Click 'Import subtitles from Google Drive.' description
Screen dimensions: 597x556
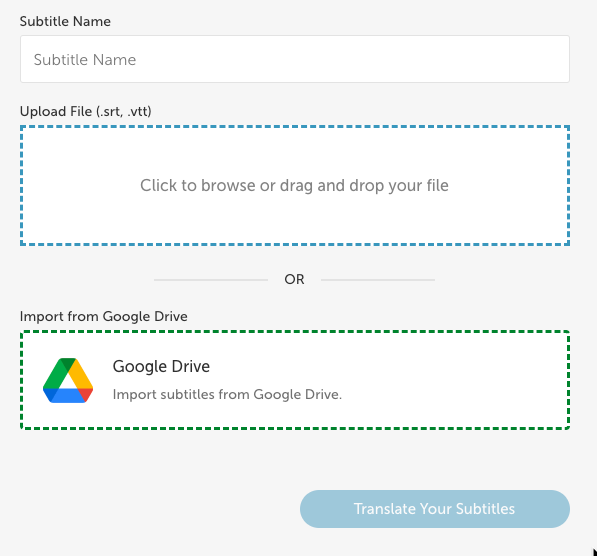(x=227, y=395)
